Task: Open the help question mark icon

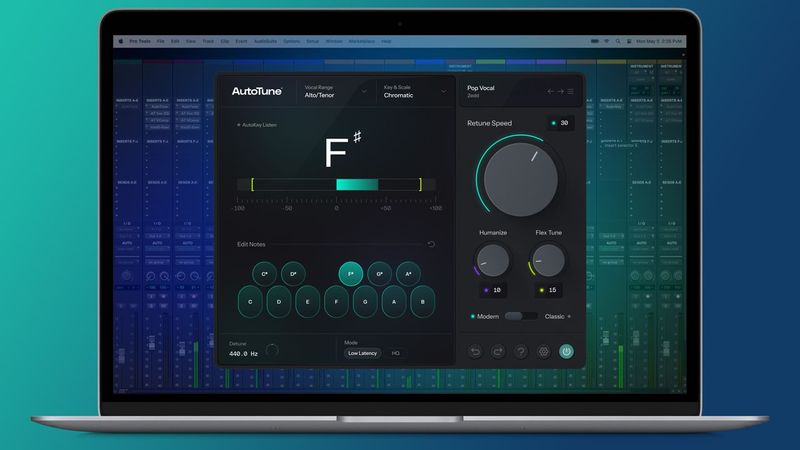Action: pyautogui.click(x=521, y=352)
